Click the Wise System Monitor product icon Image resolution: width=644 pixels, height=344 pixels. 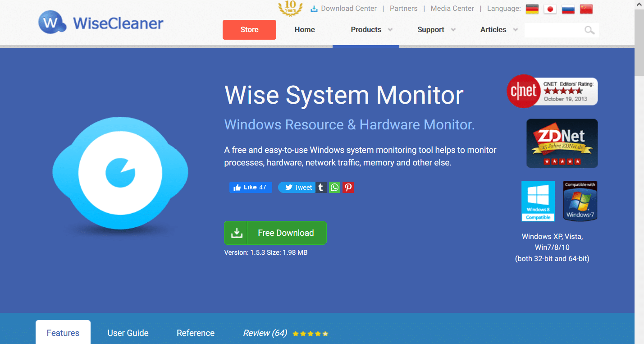pos(120,173)
